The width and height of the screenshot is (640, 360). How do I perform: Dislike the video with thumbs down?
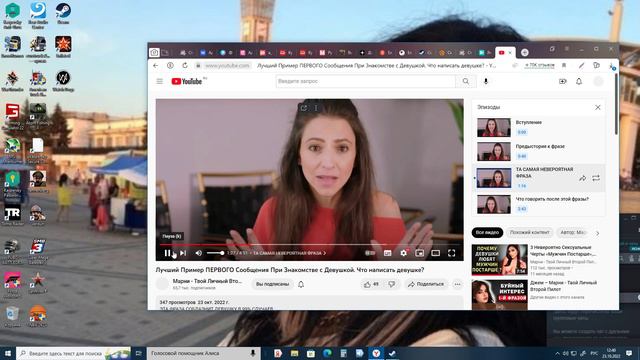click(392, 284)
